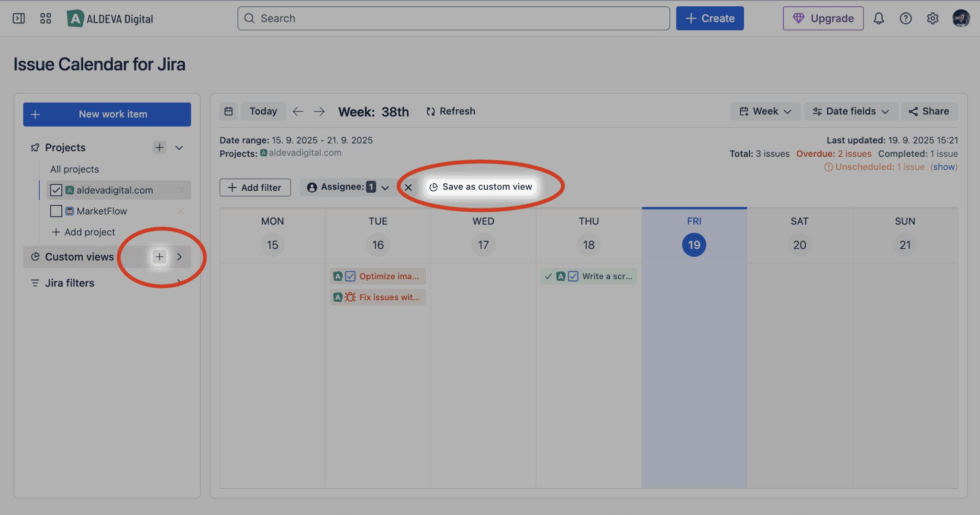Viewport: 980px width, 515px height.
Task: Save as custom view
Action: point(481,187)
